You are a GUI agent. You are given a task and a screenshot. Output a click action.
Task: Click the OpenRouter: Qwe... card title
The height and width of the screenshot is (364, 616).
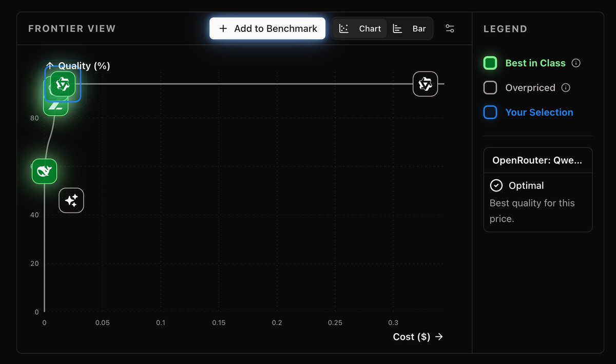point(537,160)
